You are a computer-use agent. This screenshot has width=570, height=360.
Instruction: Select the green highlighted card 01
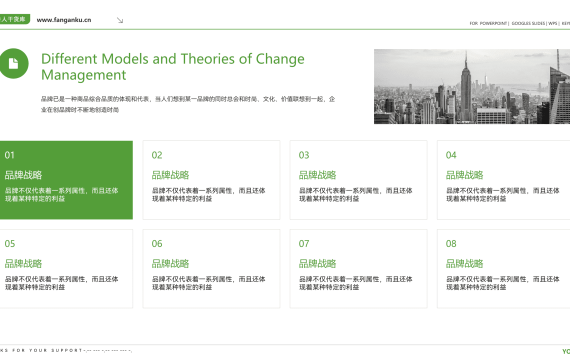point(66,180)
